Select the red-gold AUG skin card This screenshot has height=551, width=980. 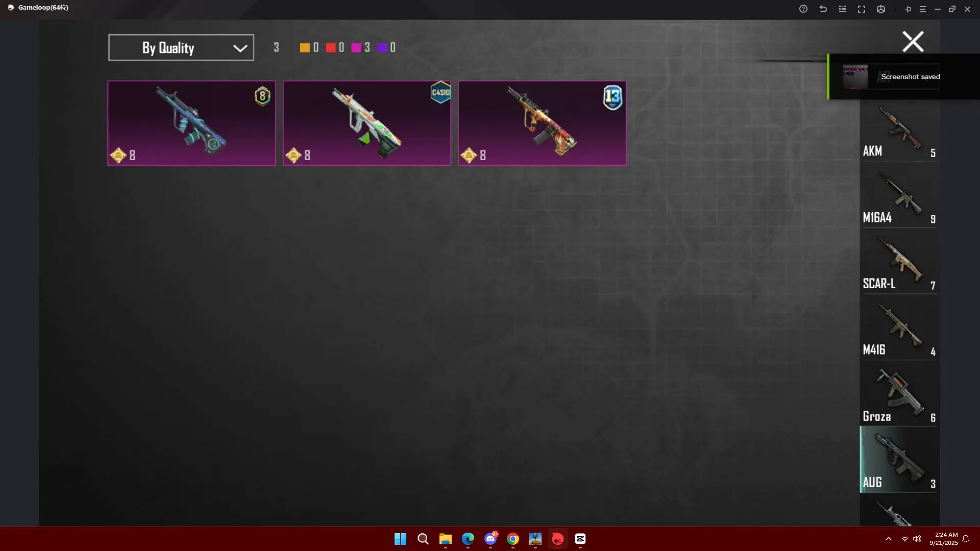pyautogui.click(x=542, y=123)
